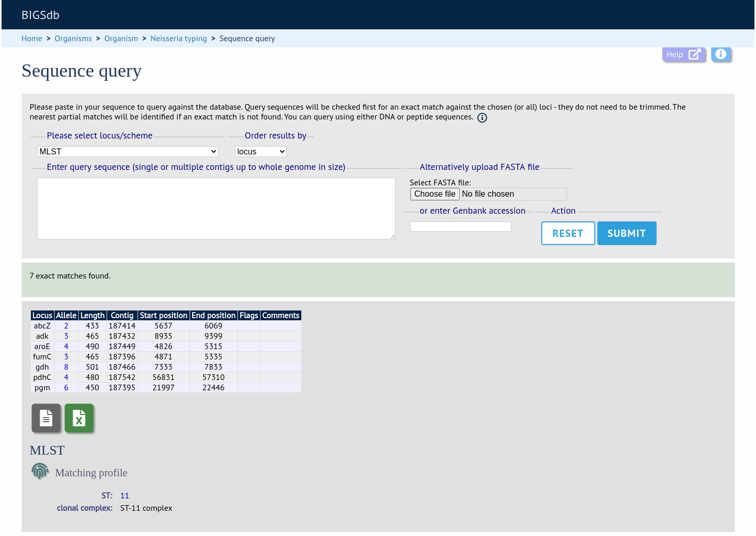Open Organisms breadcrumb link

[x=73, y=39]
